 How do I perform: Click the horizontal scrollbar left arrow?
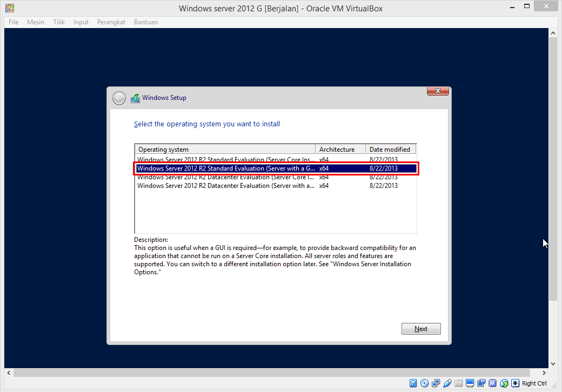[x=9, y=373]
